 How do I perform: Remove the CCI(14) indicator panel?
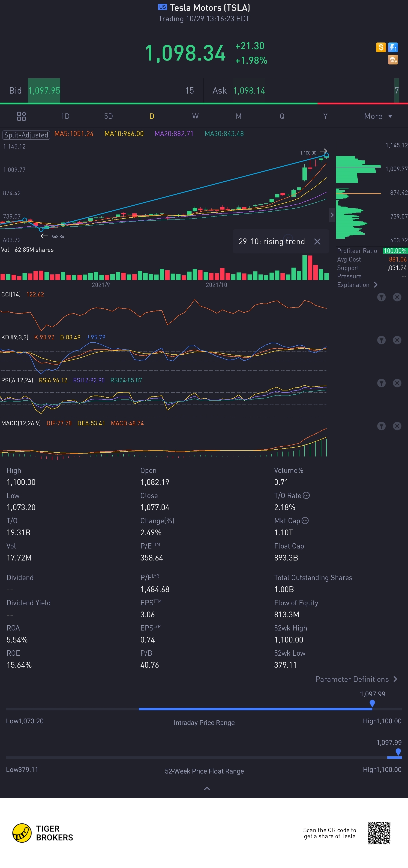tap(397, 297)
